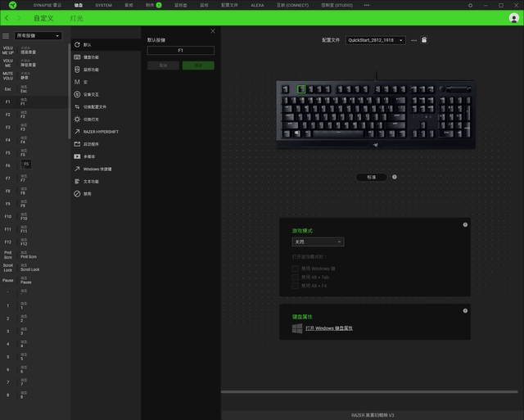The width and height of the screenshot is (524, 420).
Task: Close the key assignment panel
Action: click(x=213, y=31)
